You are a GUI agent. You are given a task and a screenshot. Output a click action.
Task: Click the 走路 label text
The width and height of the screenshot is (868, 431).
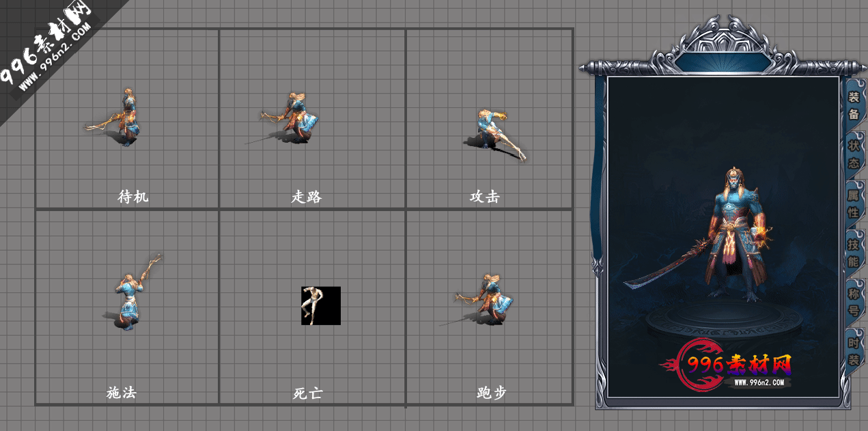point(307,197)
